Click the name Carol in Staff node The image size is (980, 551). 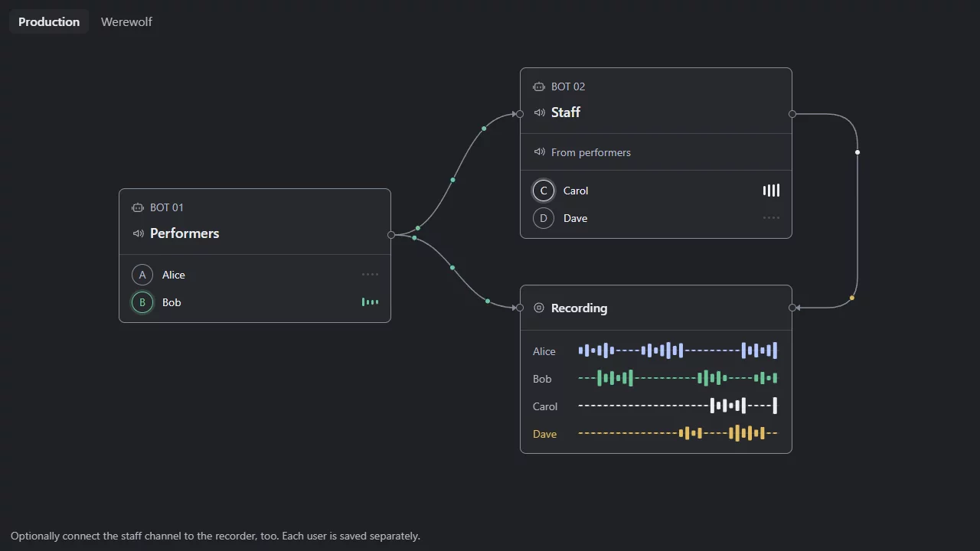576,191
